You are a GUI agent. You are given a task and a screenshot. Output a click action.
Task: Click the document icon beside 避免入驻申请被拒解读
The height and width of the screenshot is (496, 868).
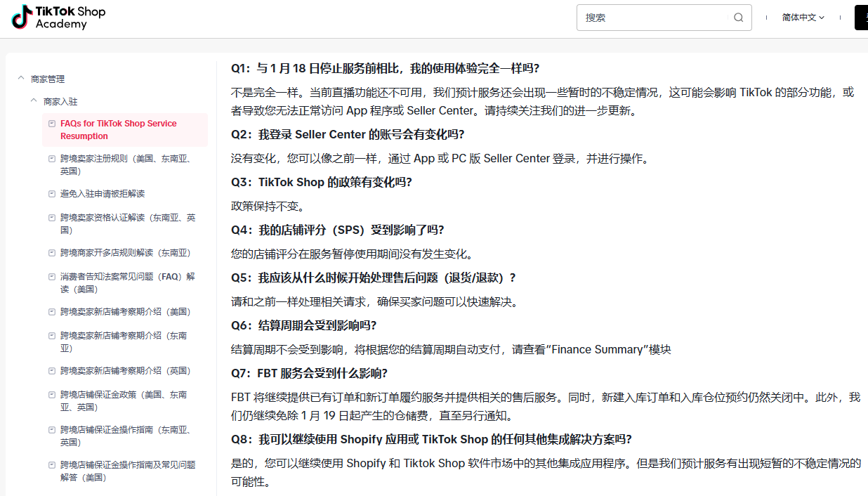coord(51,194)
